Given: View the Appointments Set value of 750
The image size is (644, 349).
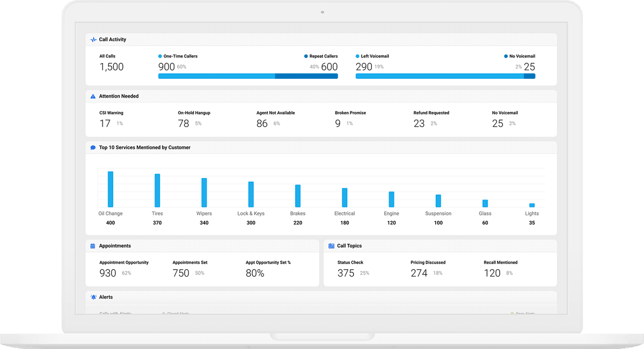Looking at the screenshot, I should pos(181,273).
